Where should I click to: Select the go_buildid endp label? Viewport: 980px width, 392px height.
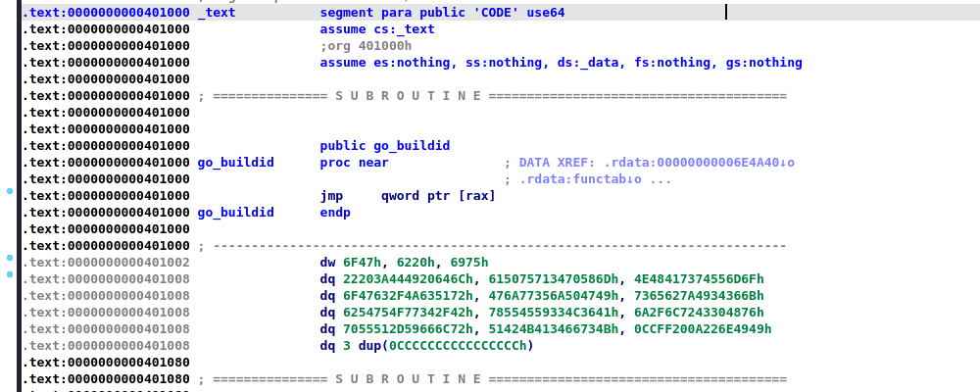(235, 213)
